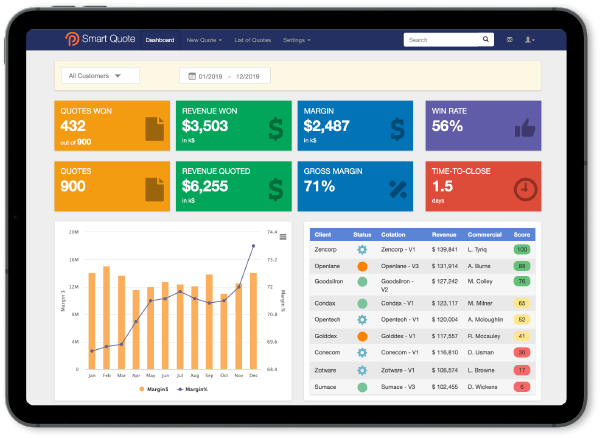This screenshot has height=438, width=600.
Task: Click the January bar in the chart
Action: (x=92, y=321)
